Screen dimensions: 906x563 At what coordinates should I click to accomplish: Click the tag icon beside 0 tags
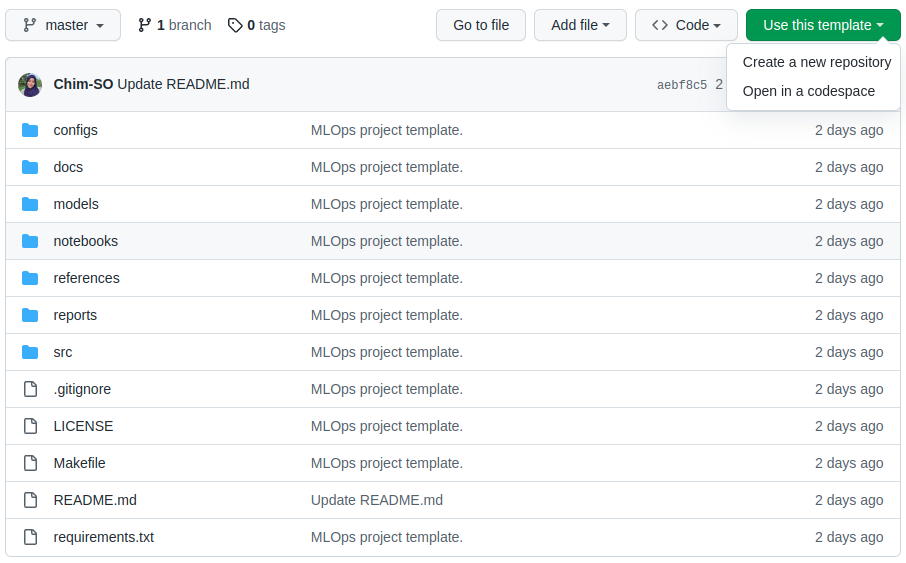pos(235,25)
